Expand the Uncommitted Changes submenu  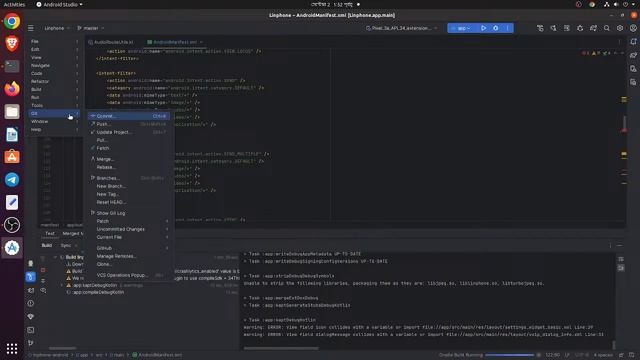(129, 229)
